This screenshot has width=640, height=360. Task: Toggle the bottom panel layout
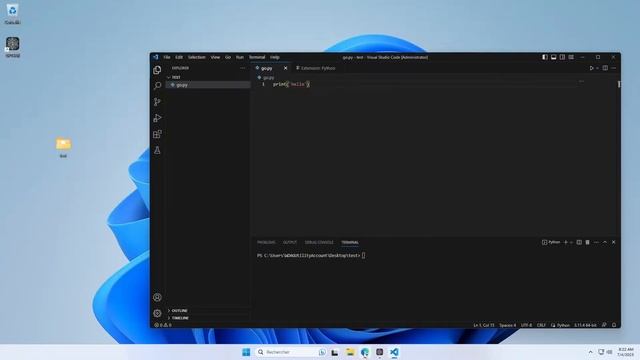[553, 57]
